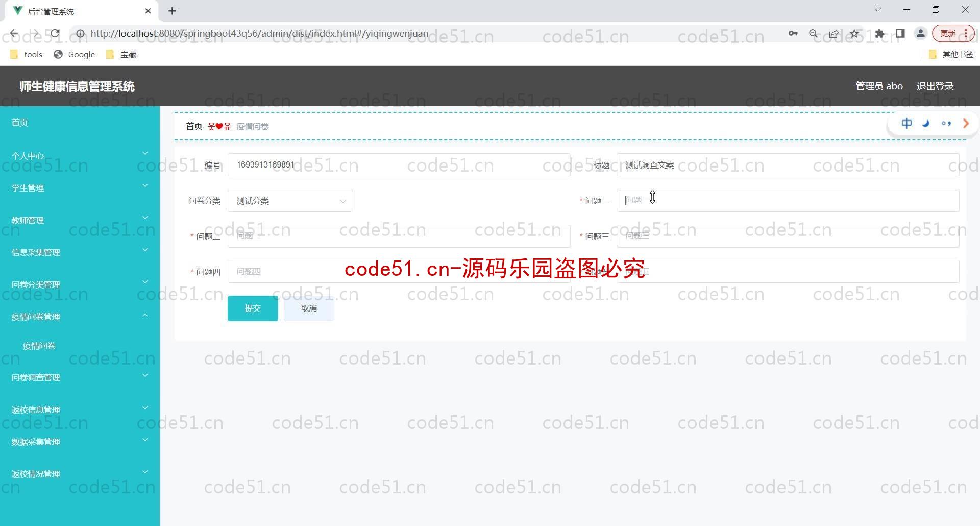The image size is (980, 526).
Task: Click the 标题 input field
Action: (788, 165)
